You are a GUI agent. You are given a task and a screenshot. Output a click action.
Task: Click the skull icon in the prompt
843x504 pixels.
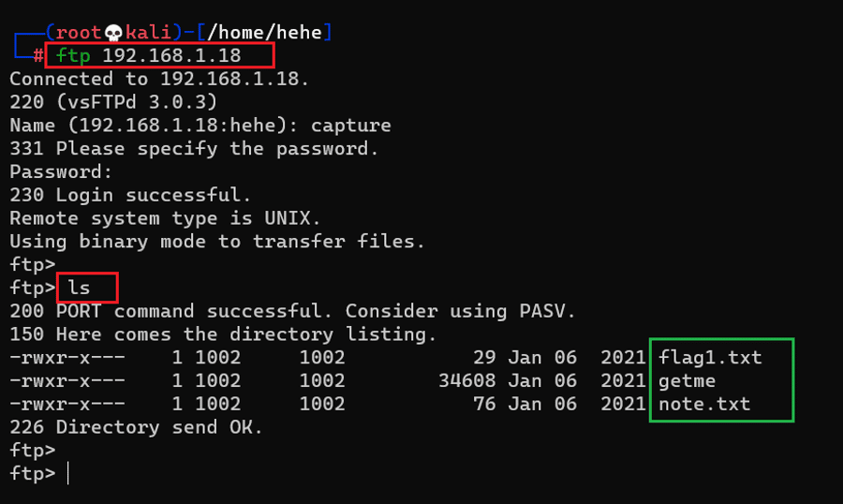(115, 33)
